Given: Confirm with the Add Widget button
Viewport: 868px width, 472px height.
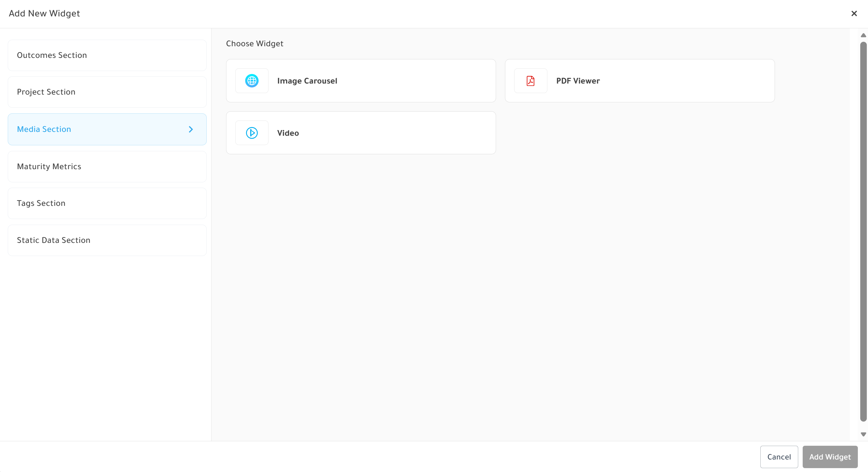Looking at the screenshot, I should (x=830, y=457).
